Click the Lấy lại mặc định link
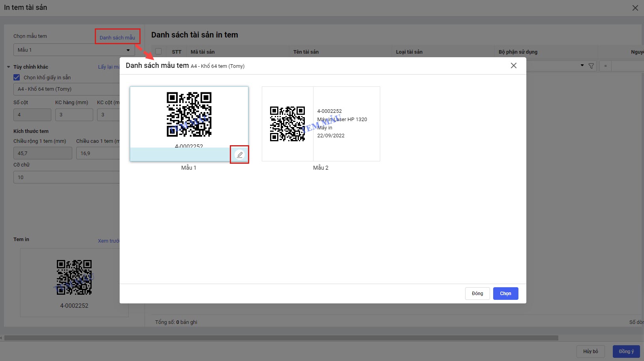 click(109, 67)
